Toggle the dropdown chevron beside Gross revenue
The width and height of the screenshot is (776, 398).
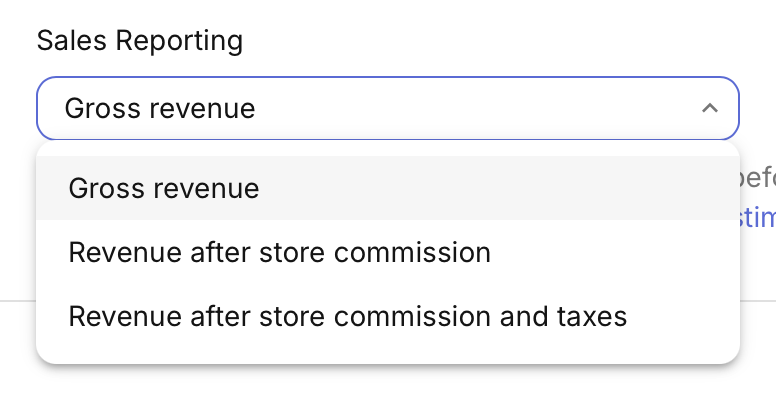pos(710,108)
